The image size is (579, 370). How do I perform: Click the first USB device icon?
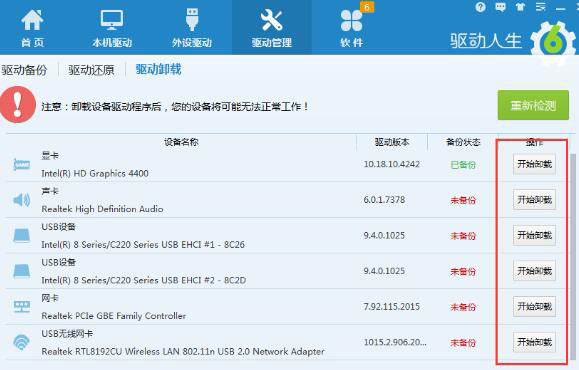pyautogui.click(x=21, y=236)
